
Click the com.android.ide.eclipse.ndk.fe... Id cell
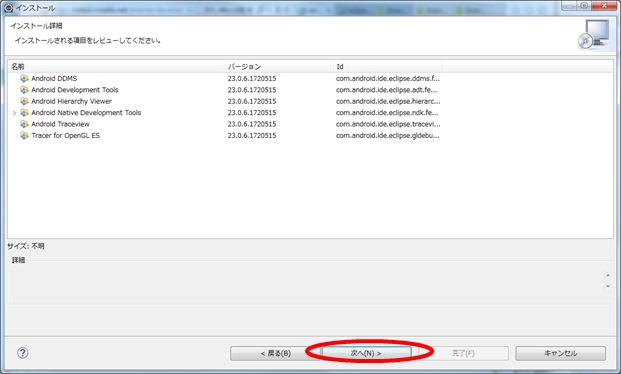tap(387, 113)
